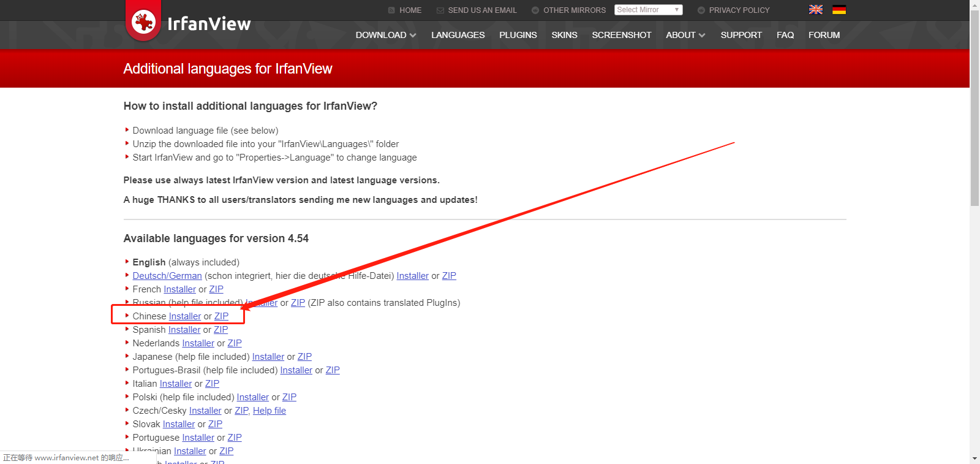
Task: Download French Installer
Action: point(179,289)
